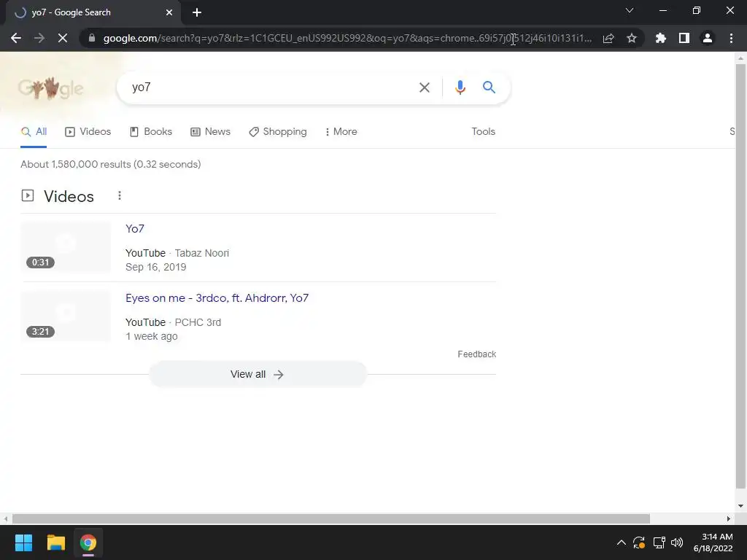Switch to the Books tab
Screen dimensions: 747x560
coord(151,132)
